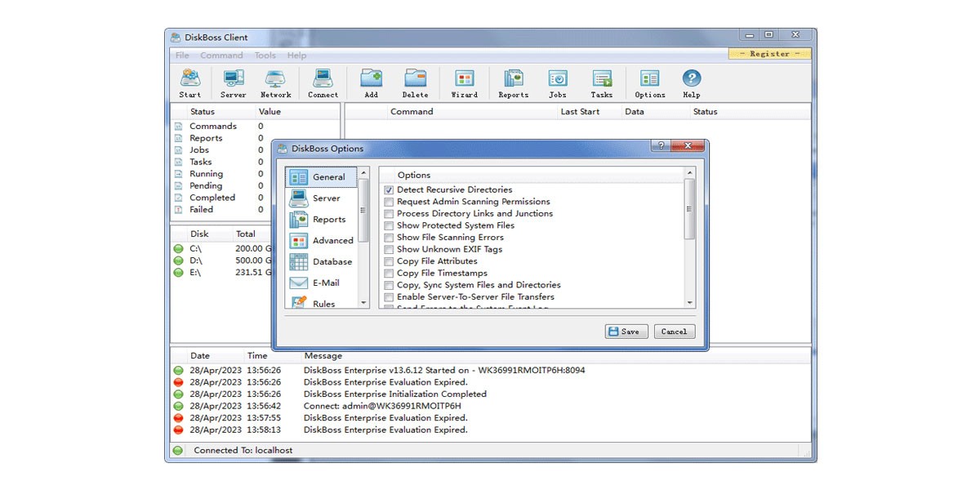The height and width of the screenshot is (490, 980).
Task: Click Cancel in the Options dialog
Action: click(x=674, y=332)
